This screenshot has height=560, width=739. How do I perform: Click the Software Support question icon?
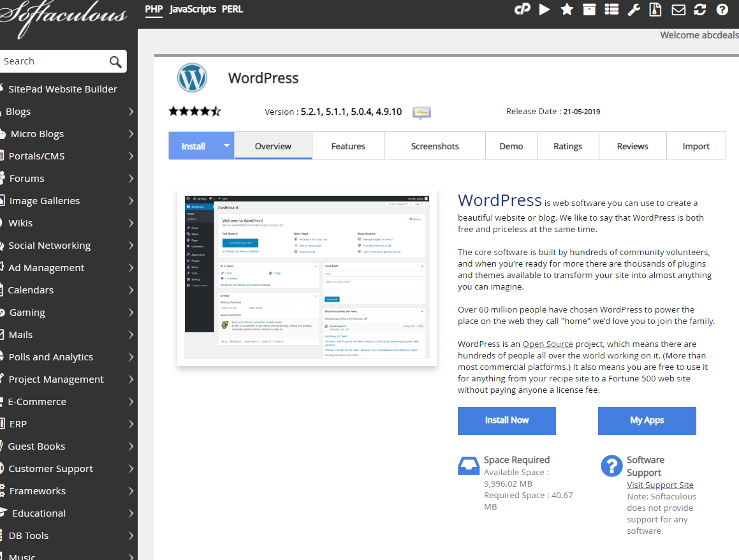click(611, 466)
